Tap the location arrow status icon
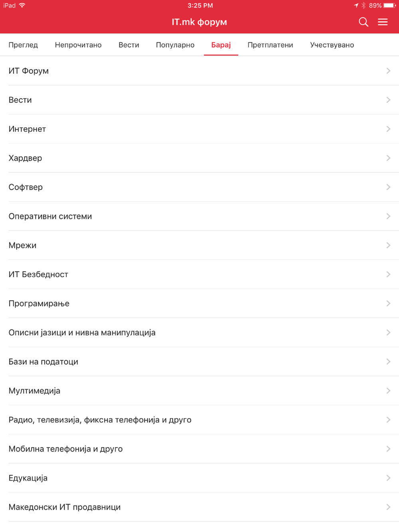 point(356,6)
